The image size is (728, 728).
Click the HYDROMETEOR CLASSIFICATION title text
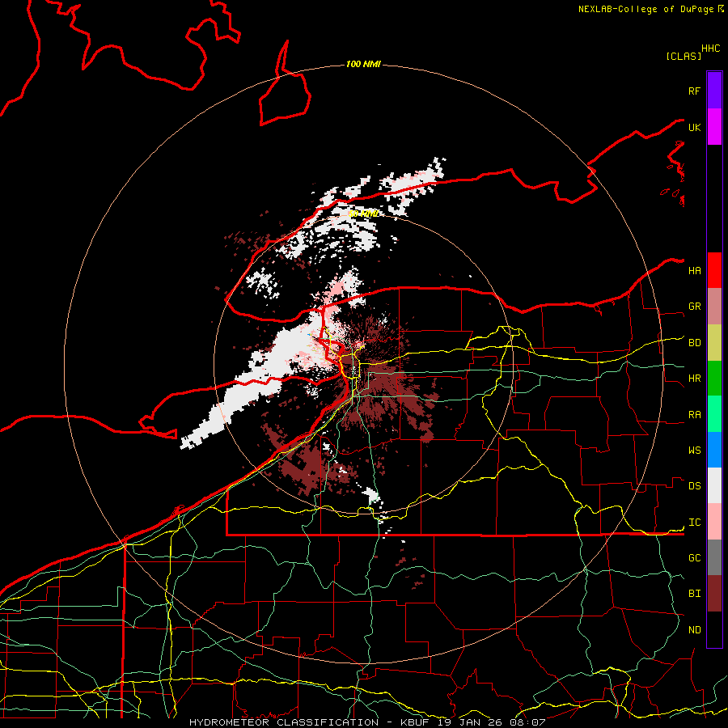coord(284,722)
